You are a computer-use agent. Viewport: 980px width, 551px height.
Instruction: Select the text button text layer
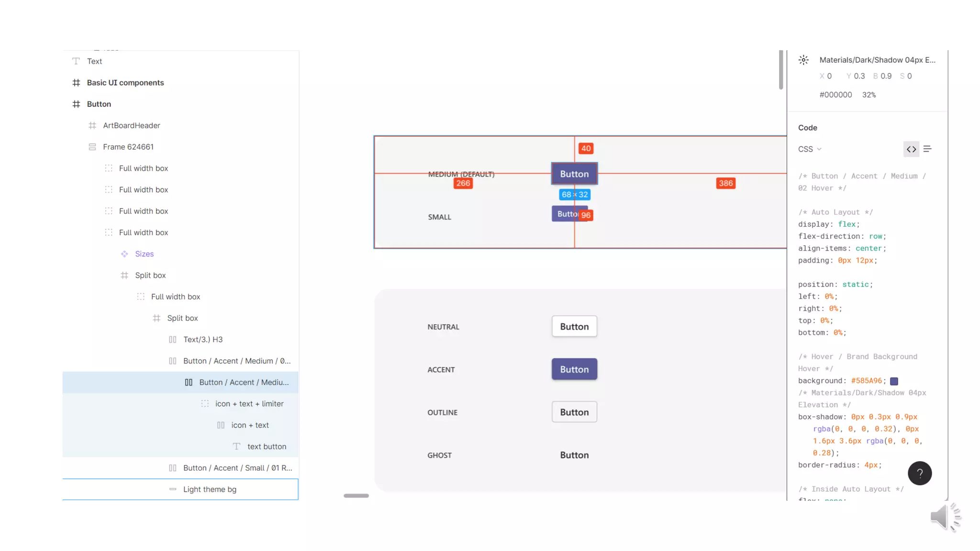point(267,446)
